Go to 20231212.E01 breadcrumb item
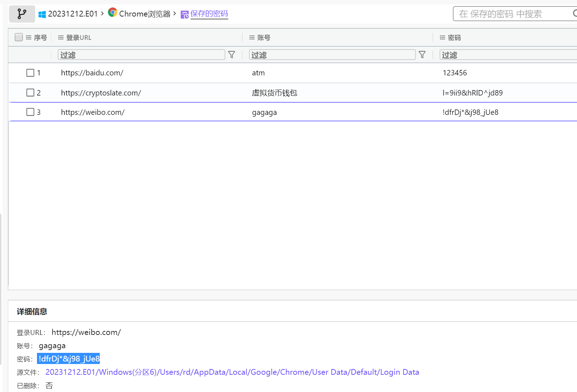This screenshot has height=392, width=577. point(73,14)
